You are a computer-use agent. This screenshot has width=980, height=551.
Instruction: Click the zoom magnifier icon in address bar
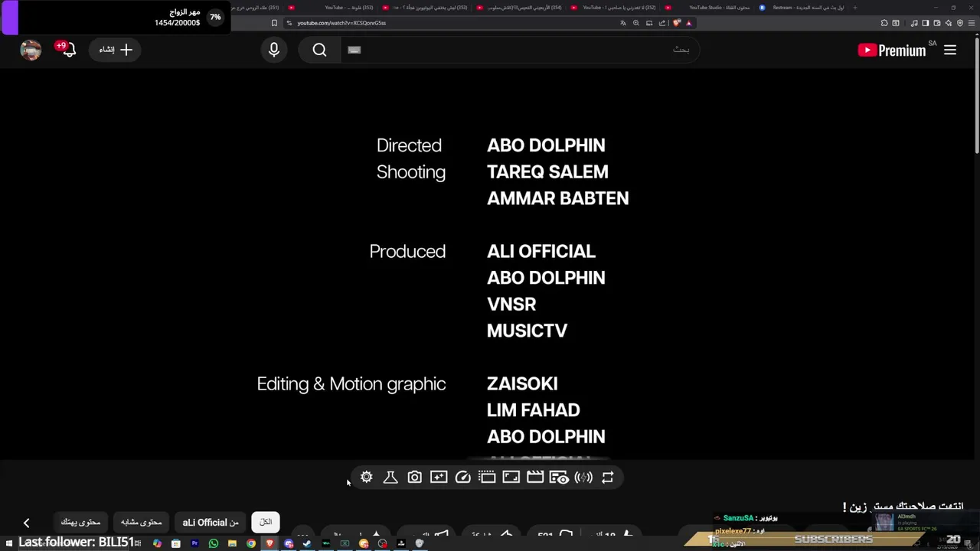click(x=635, y=23)
